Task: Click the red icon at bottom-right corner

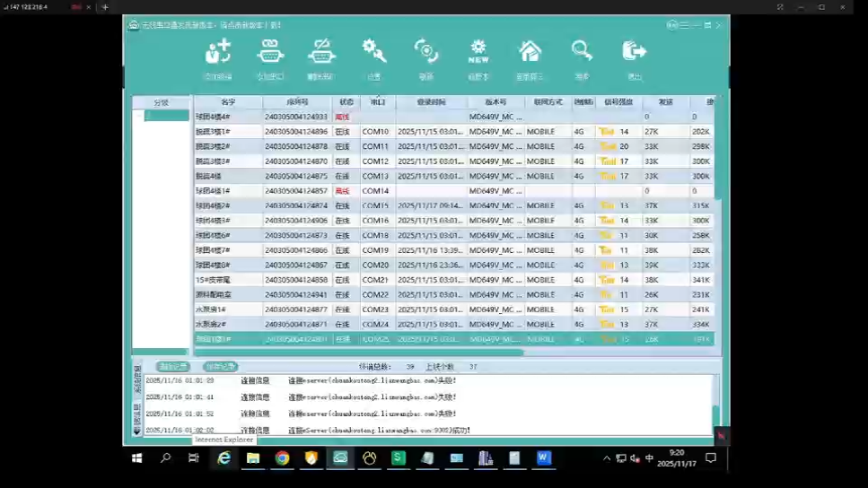Action: click(722, 436)
